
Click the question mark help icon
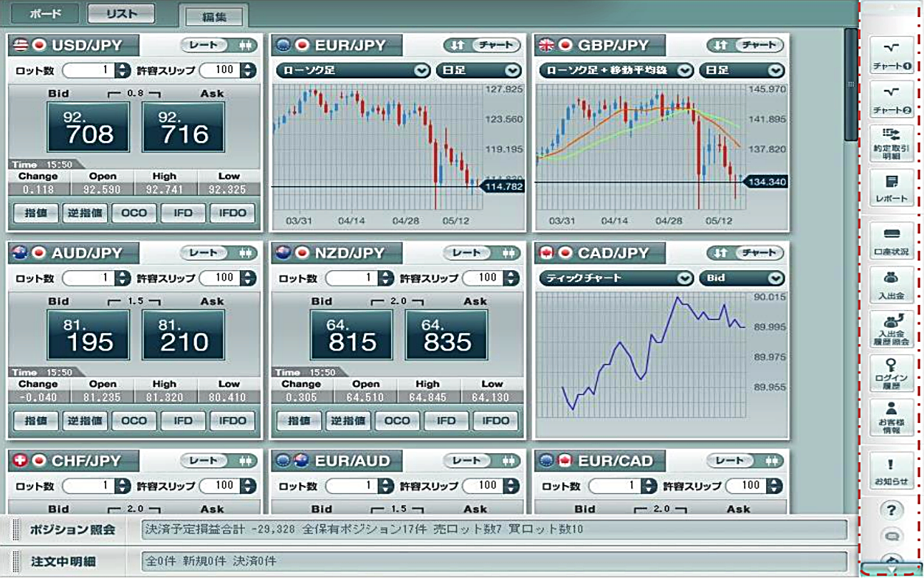891,510
